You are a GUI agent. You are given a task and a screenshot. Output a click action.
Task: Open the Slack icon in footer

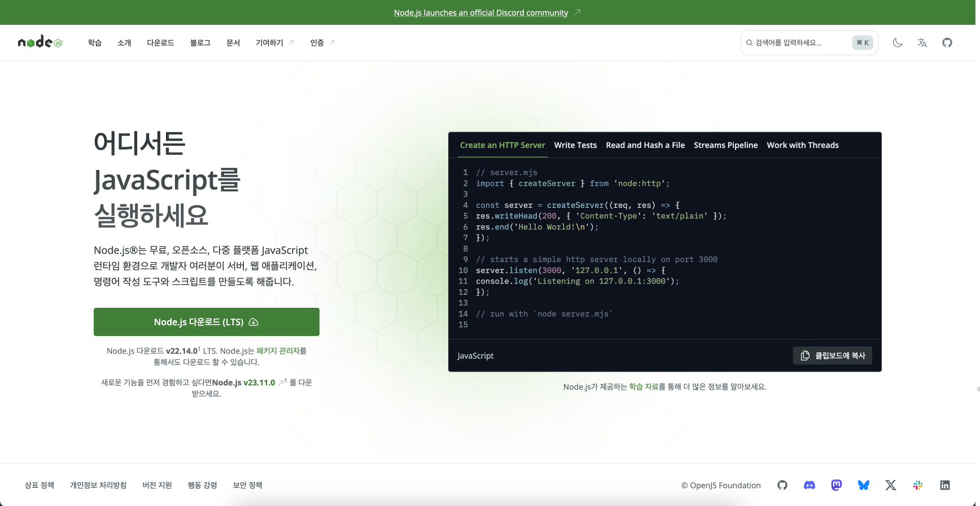pos(918,485)
